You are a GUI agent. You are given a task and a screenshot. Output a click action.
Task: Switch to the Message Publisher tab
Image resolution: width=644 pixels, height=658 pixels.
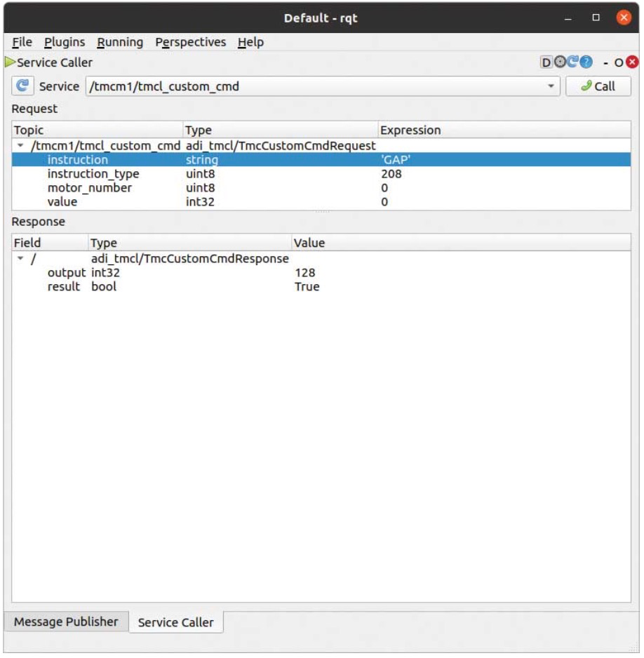(x=67, y=622)
